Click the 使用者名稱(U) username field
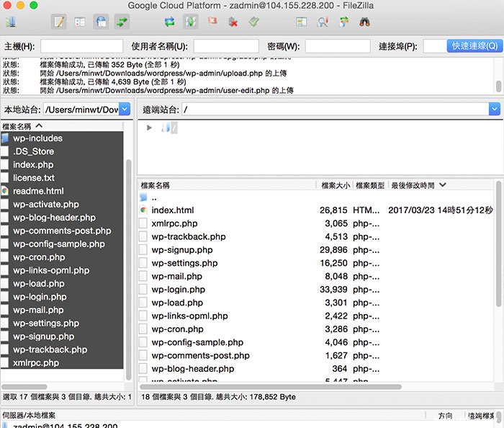The image size is (504, 428). (226, 46)
